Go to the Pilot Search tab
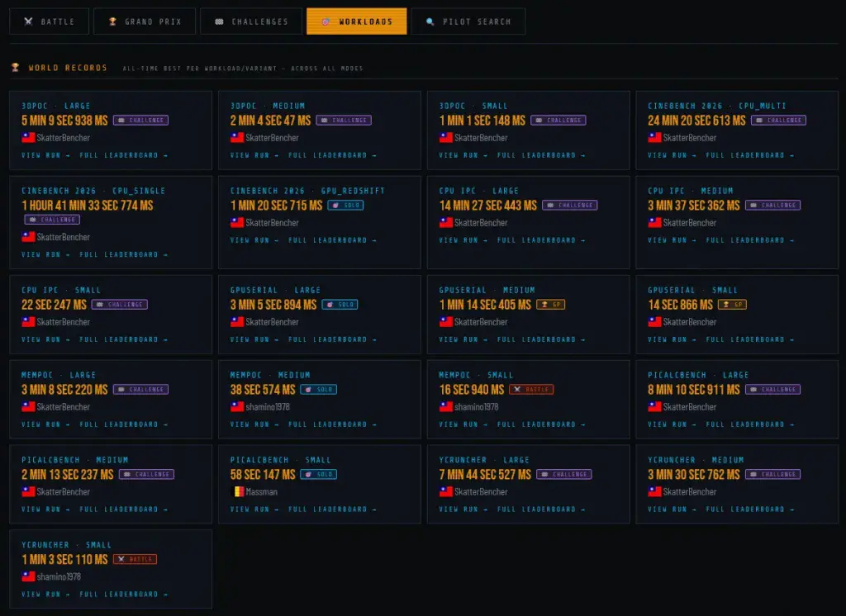 pyautogui.click(x=468, y=21)
